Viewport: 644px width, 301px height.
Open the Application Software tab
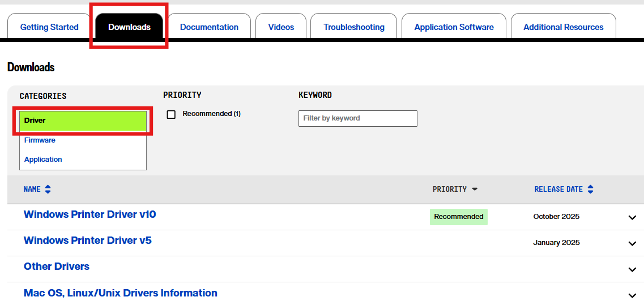pos(454,27)
